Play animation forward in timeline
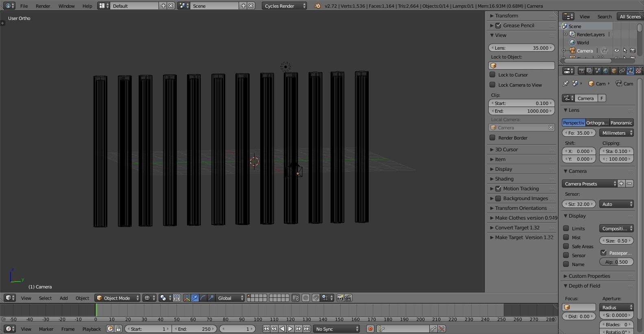This screenshot has width=644, height=334. point(290,329)
